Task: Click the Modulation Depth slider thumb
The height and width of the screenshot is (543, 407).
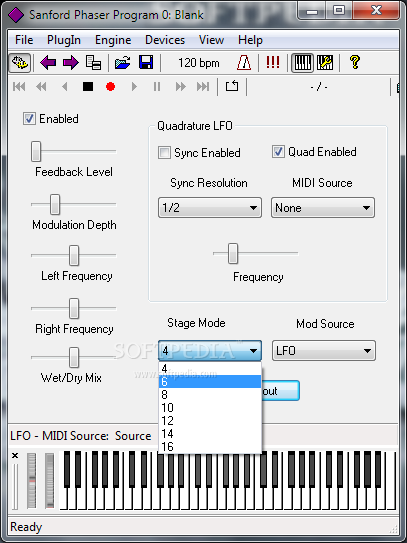Action: click(x=55, y=204)
